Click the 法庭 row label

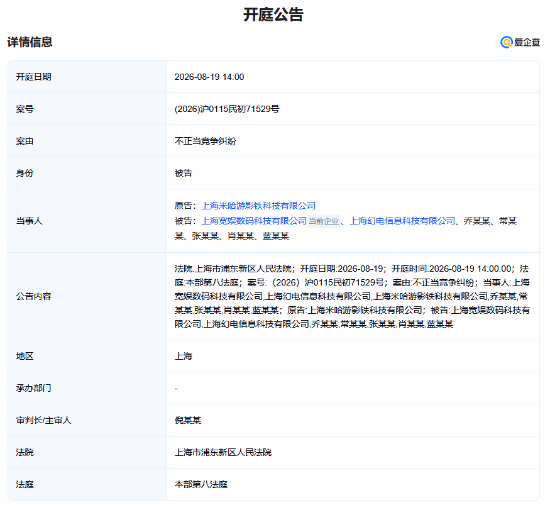coord(25,484)
